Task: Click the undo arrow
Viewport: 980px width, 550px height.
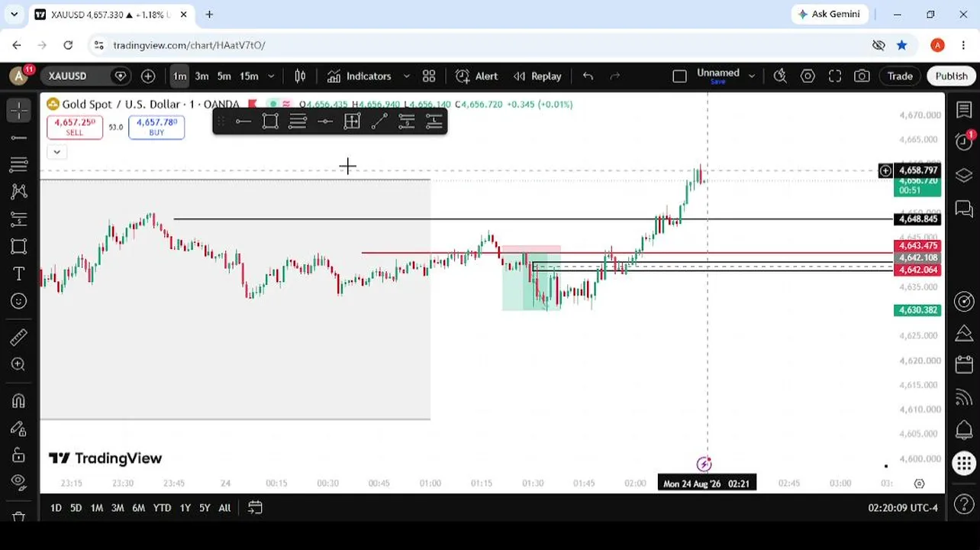Action: tap(588, 76)
